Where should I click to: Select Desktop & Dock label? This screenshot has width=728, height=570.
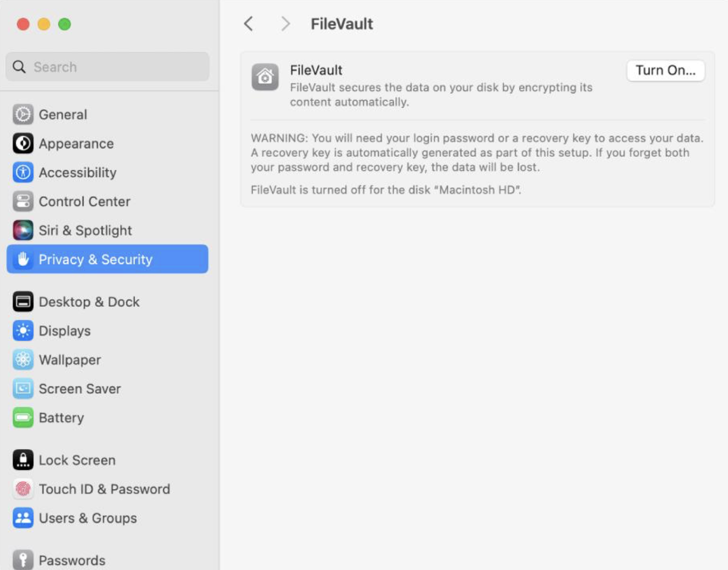point(89,302)
